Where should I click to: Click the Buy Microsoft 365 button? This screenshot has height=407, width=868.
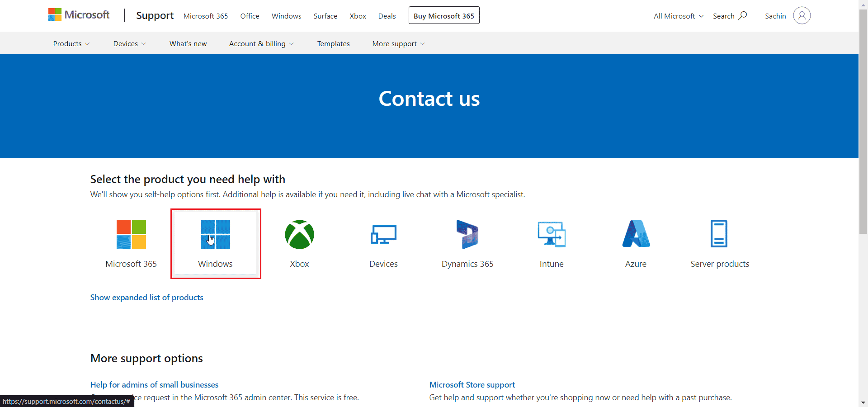pyautogui.click(x=444, y=15)
